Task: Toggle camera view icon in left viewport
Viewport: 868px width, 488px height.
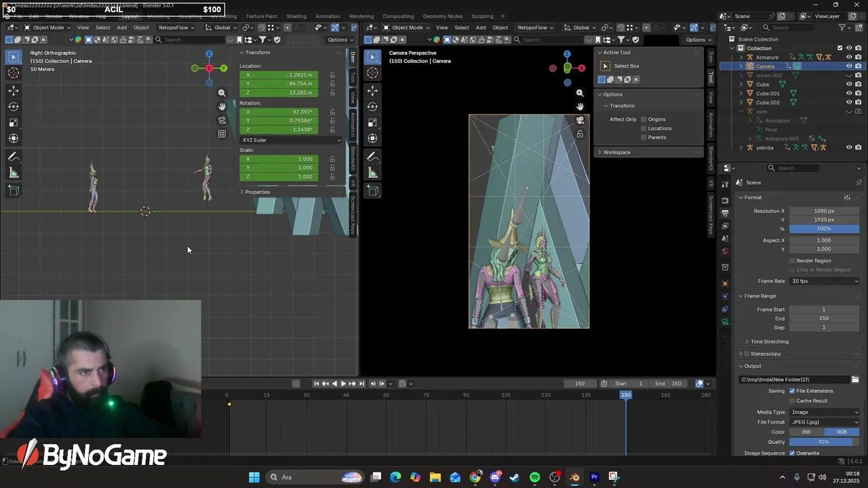Action: (222, 120)
